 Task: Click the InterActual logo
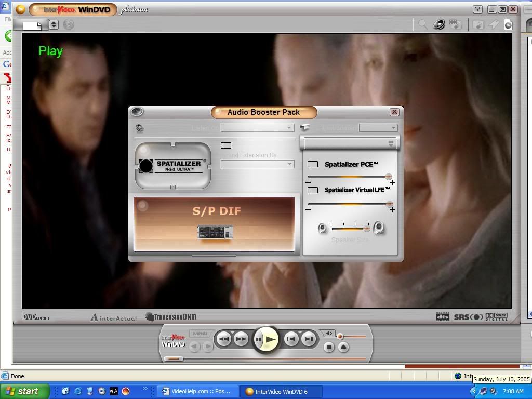click(114, 317)
